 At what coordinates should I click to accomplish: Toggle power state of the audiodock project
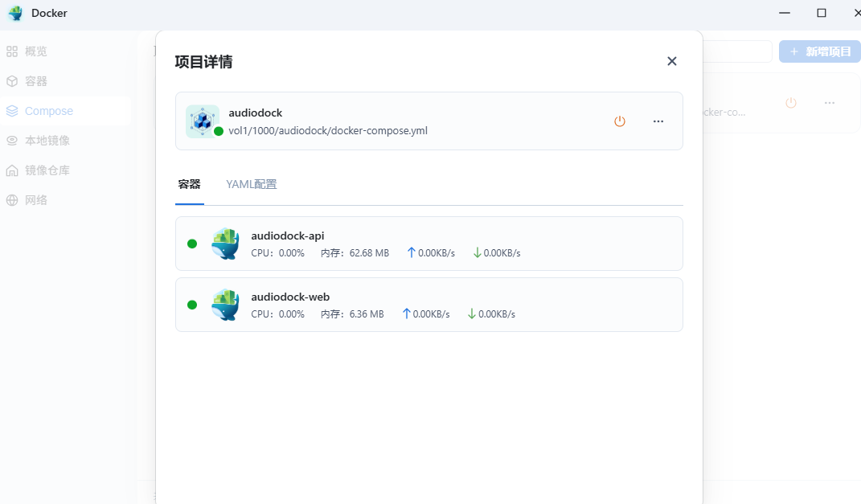[x=620, y=121]
